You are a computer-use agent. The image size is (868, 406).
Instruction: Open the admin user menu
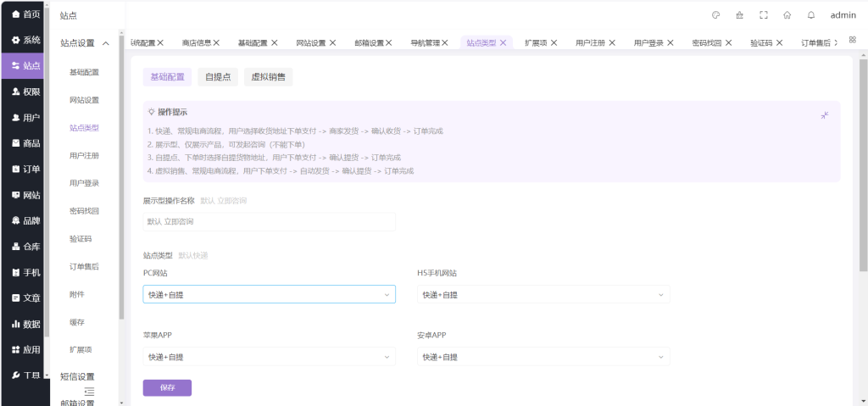843,15
